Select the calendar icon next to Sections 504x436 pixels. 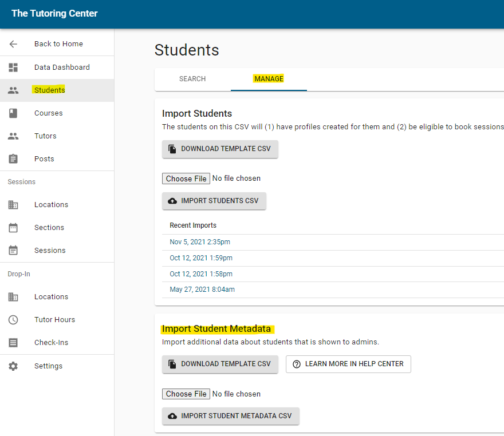point(13,228)
